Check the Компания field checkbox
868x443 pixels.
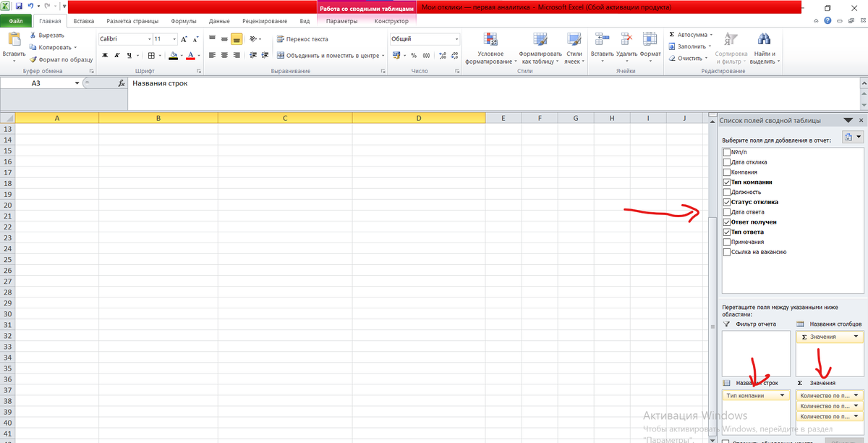(727, 172)
